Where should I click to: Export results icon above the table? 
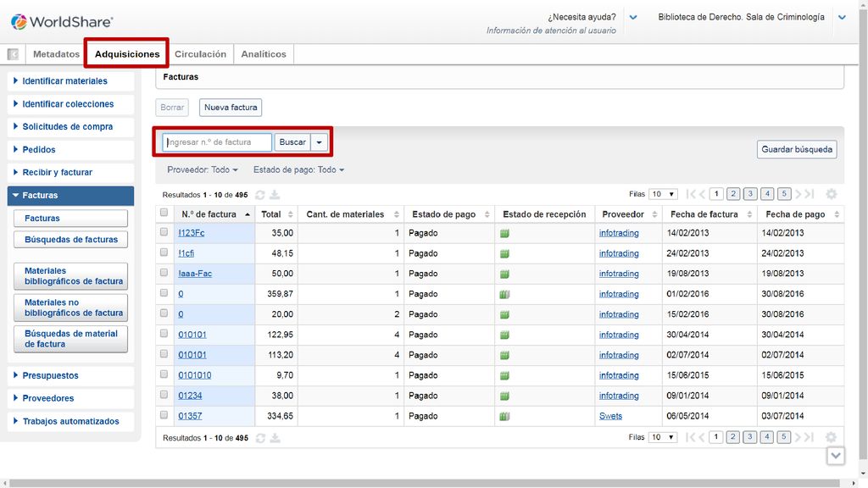(x=275, y=195)
